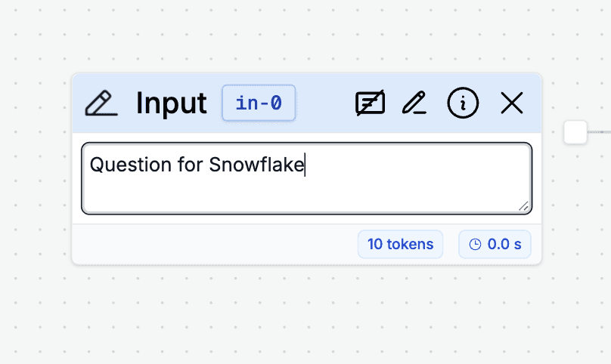Select the in-0 node ID badge
Viewport: 611px width, 364px height.
pos(259,103)
